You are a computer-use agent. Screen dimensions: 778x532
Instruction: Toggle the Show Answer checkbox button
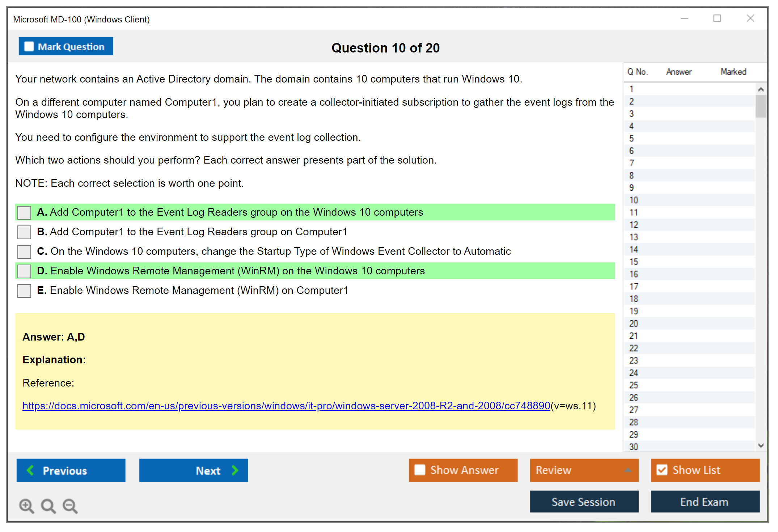(420, 470)
